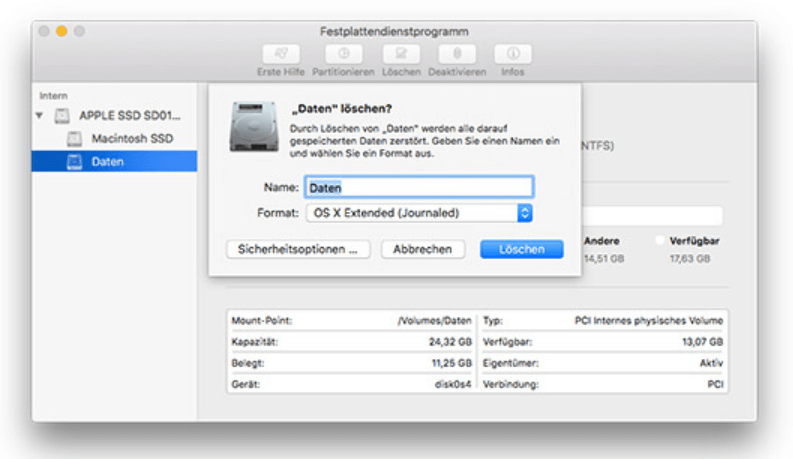Select the Macintosh SSD row text

pos(133,139)
